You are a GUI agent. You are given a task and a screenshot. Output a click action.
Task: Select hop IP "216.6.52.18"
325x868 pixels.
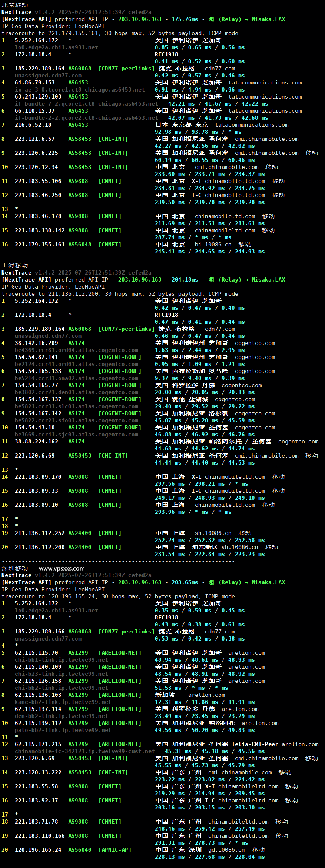33,125
